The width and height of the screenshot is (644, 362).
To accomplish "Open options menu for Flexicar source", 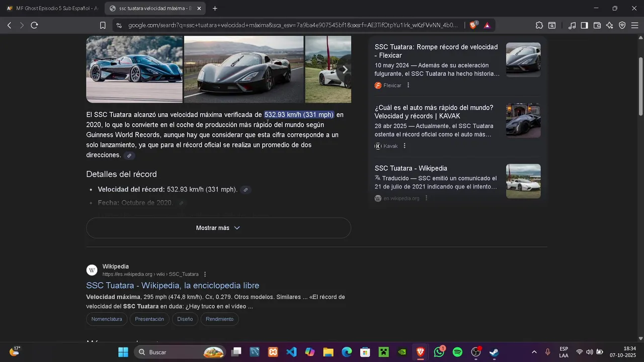I will pyautogui.click(x=408, y=85).
